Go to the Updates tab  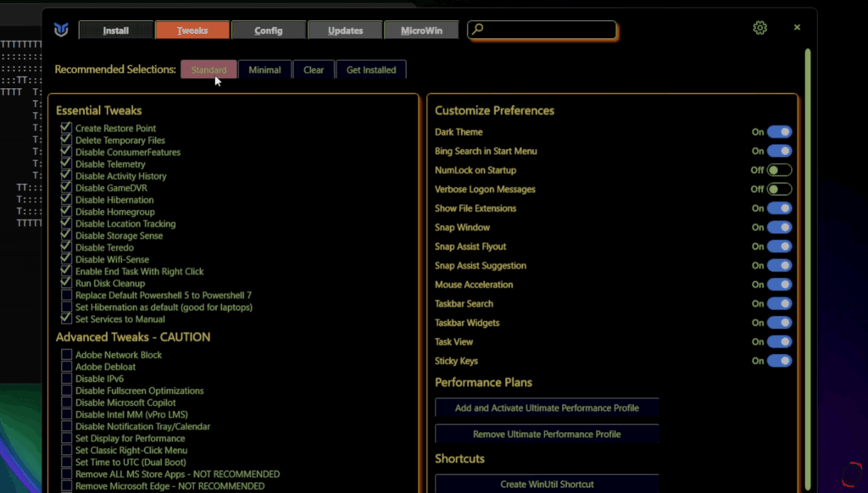click(345, 30)
